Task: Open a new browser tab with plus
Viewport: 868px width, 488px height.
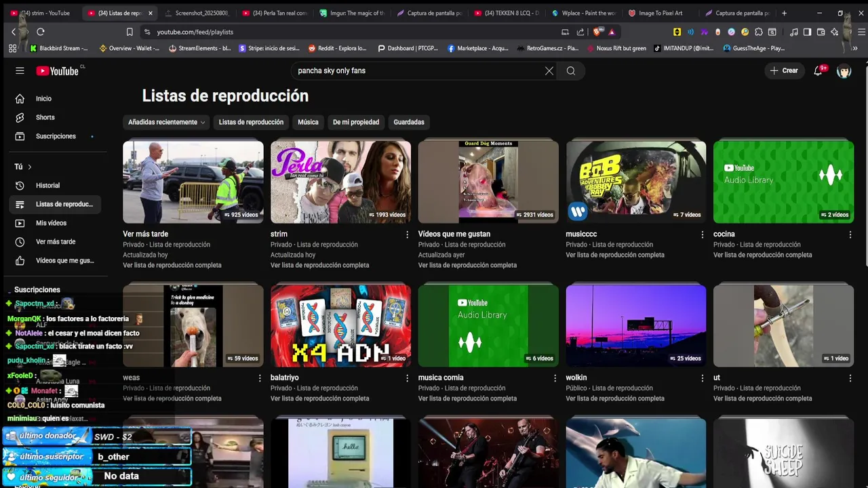Action: click(785, 13)
